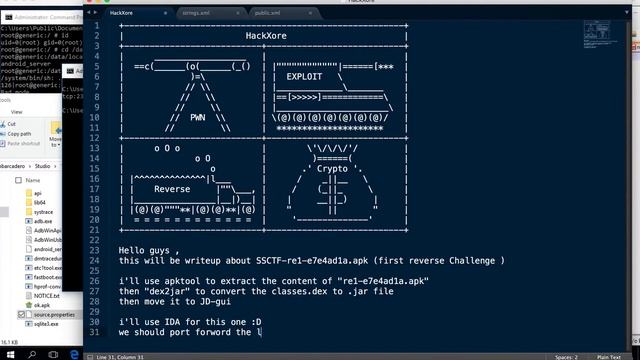Open the Move to dropdown in Explorer
The width and height of the screenshot is (640, 360).
[56, 134]
